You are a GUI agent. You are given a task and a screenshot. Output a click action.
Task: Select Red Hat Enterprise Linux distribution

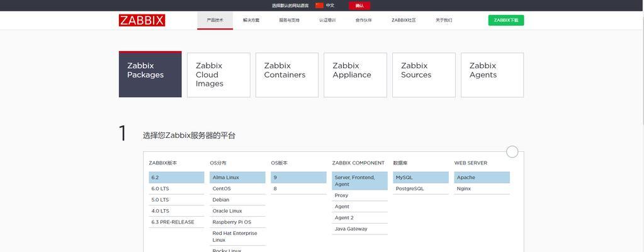coord(237,236)
